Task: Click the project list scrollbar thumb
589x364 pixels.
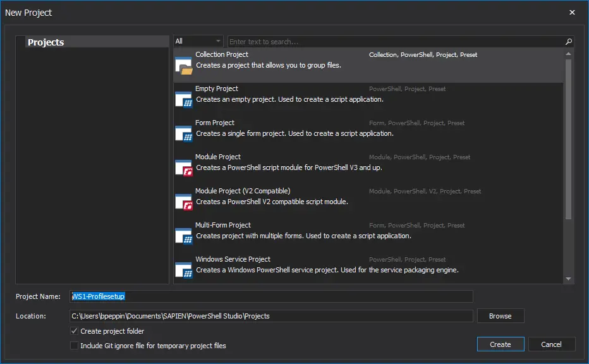Action: pyautogui.click(x=568, y=139)
